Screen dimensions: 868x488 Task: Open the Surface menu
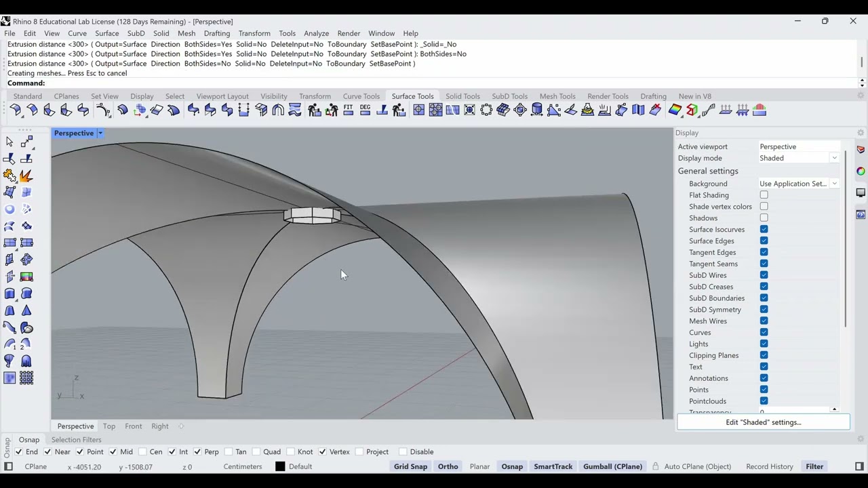(107, 33)
